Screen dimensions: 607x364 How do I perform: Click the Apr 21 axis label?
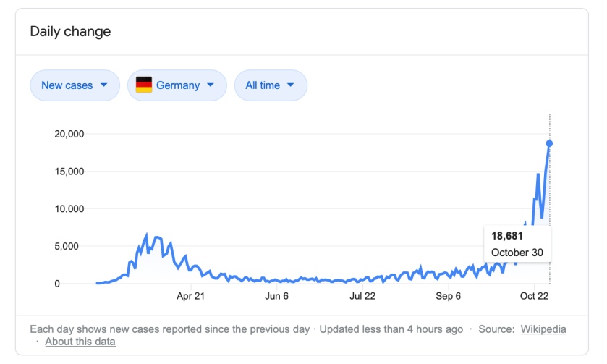click(191, 296)
